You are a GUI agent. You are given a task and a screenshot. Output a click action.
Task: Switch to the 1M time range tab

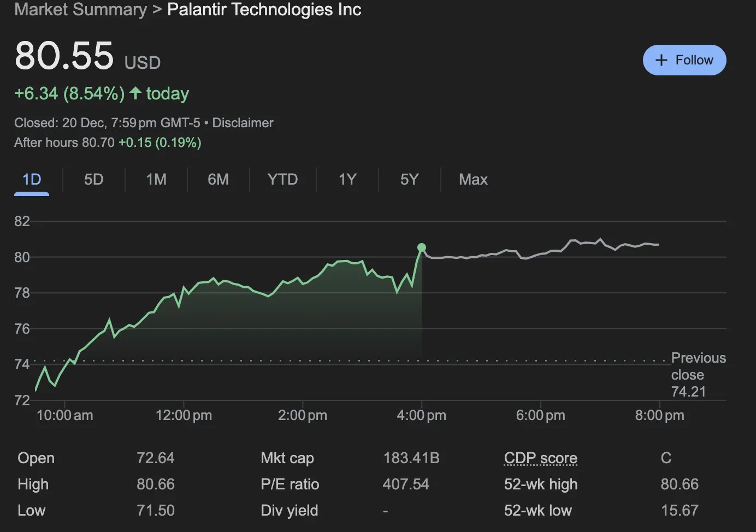156,180
